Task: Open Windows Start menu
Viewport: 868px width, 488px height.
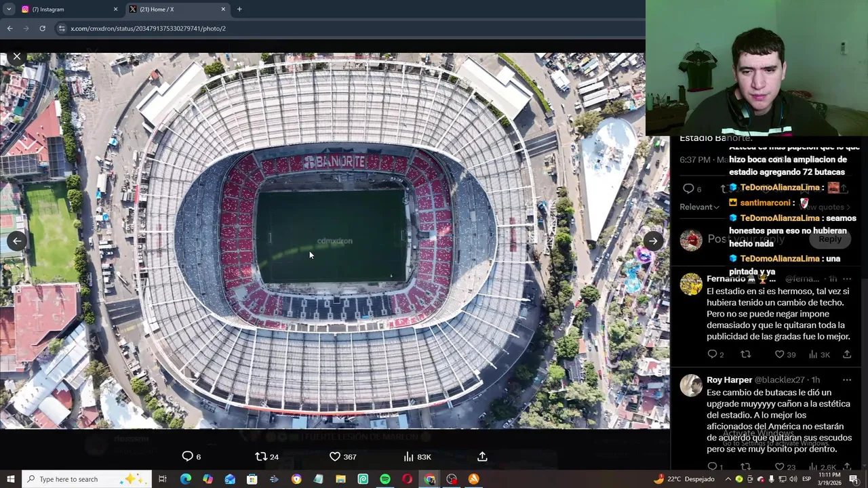Action: (10, 479)
